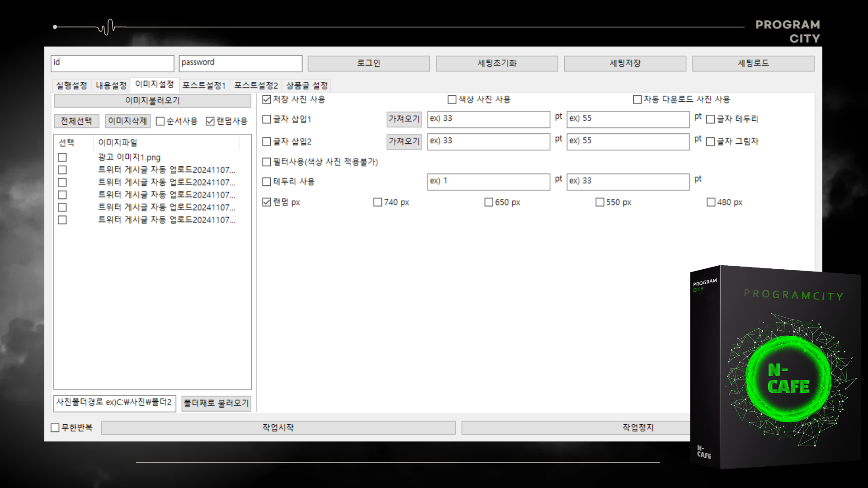
Task: Enable the 색상 사진 사용 checkbox
Action: pyautogui.click(x=452, y=99)
